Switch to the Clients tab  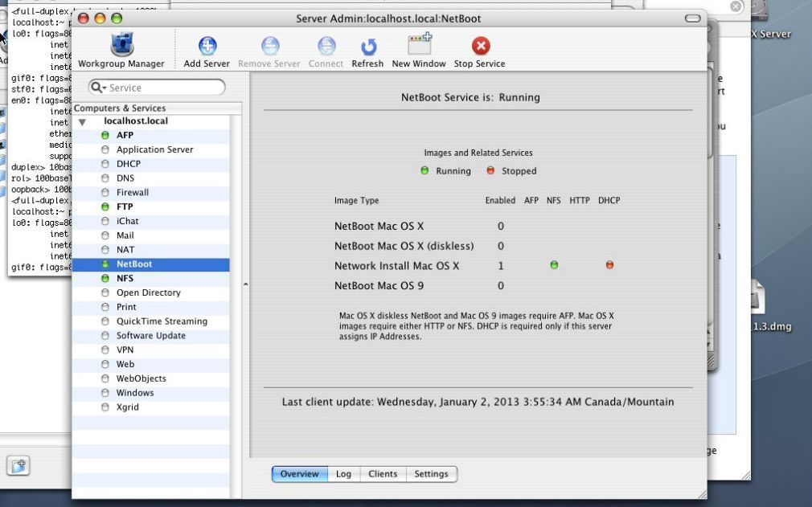(383, 474)
